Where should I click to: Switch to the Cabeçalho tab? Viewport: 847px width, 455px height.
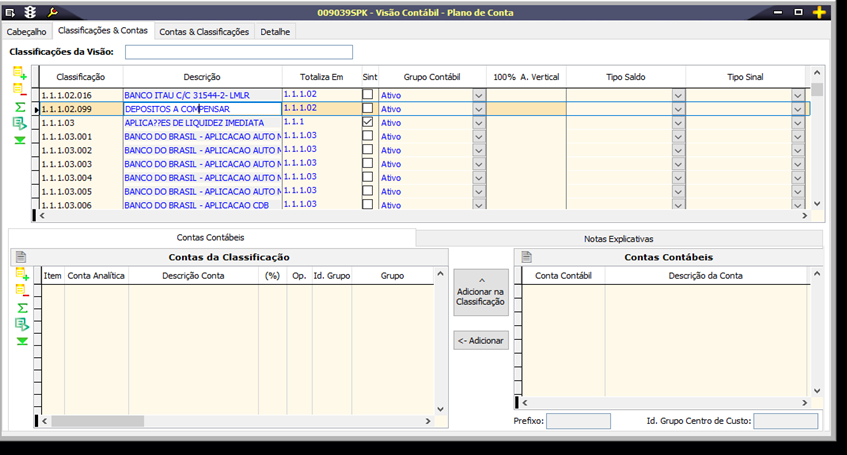click(27, 32)
